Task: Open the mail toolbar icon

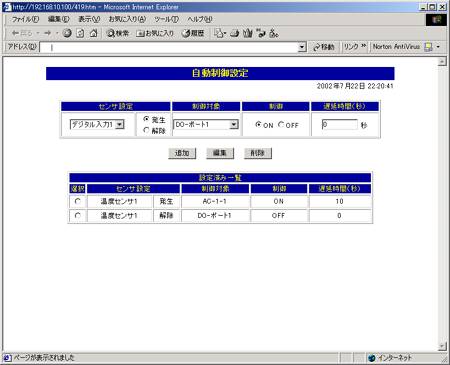Action: click(x=219, y=33)
